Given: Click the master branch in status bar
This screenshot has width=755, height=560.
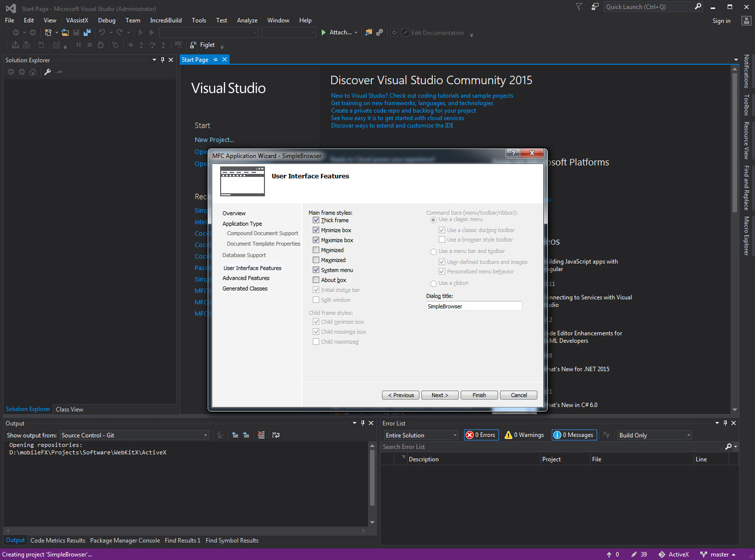Looking at the screenshot, I should coord(718,555).
